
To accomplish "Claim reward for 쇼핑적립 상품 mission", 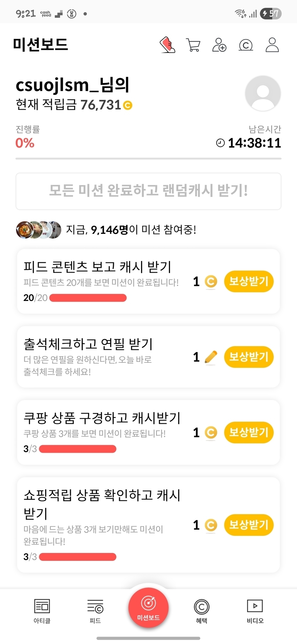I will (249, 525).
